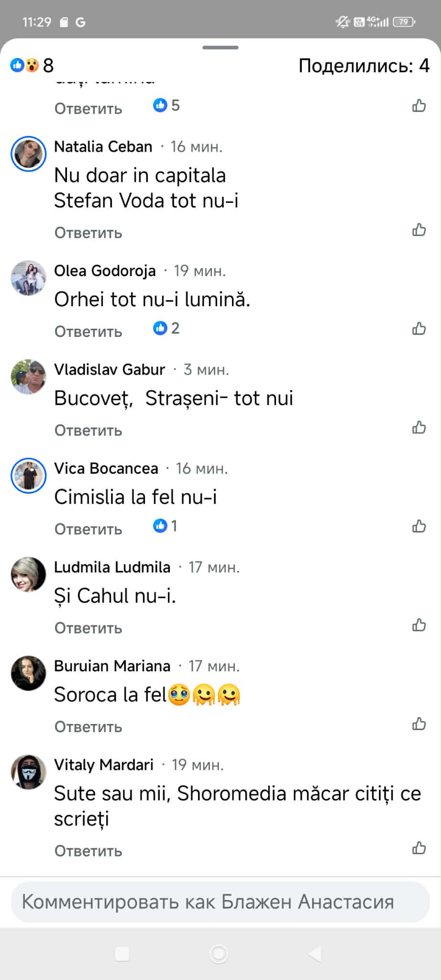Open Natalia Ceban's profile picture
This screenshot has height=980, width=441.
29,154
